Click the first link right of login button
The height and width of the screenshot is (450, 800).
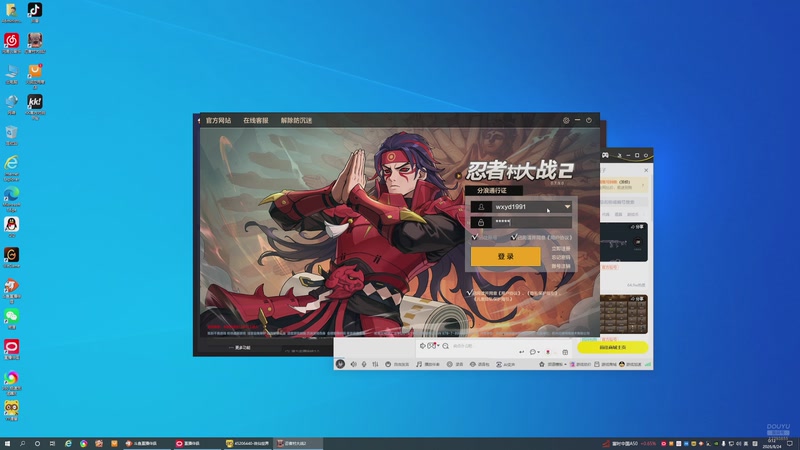pyautogui.click(x=561, y=249)
